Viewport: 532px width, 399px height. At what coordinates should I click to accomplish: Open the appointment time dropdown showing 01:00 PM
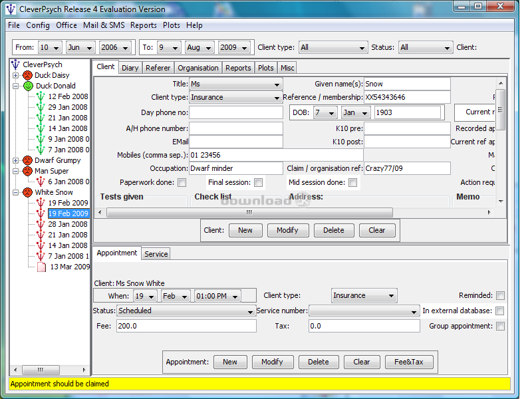click(x=218, y=296)
